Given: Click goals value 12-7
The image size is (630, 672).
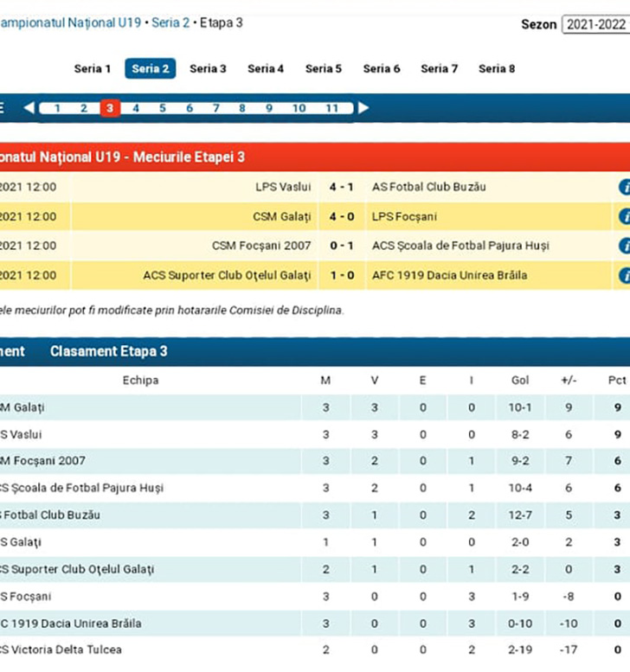Looking at the screenshot, I should tap(520, 515).
